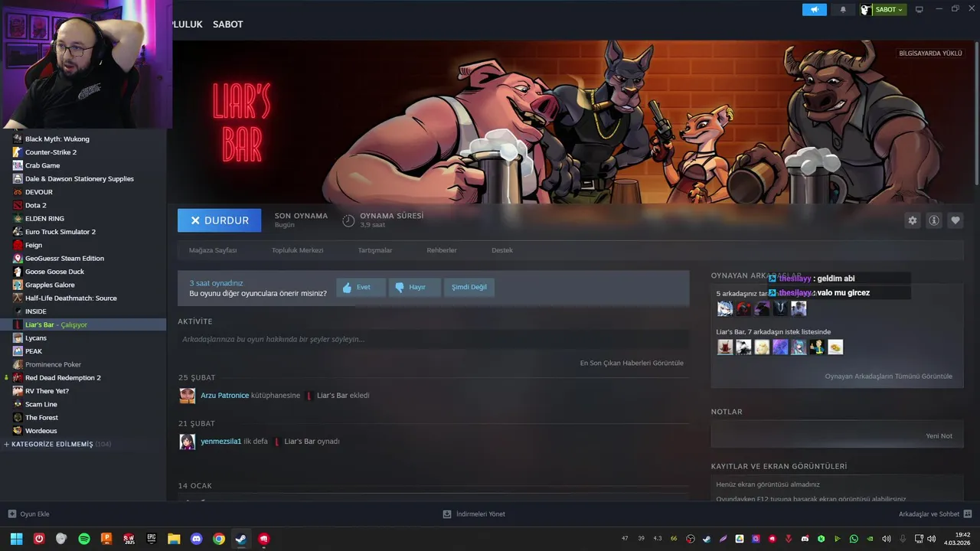Expand the KATEGORİZE EDİLMEMİŞ category
The width and height of the screenshot is (980, 551).
pos(57,444)
